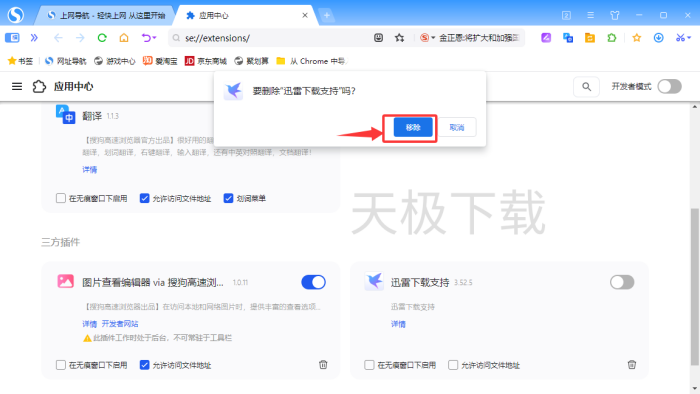Image resolution: width=700 pixels, height=394 pixels.
Task: Open the skin shirt icon in title bar
Action: pyautogui.click(x=615, y=15)
